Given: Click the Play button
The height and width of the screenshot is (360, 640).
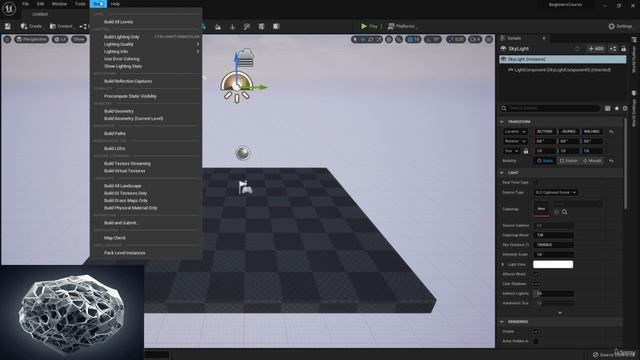Looking at the screenshot, I should (369, 27).
